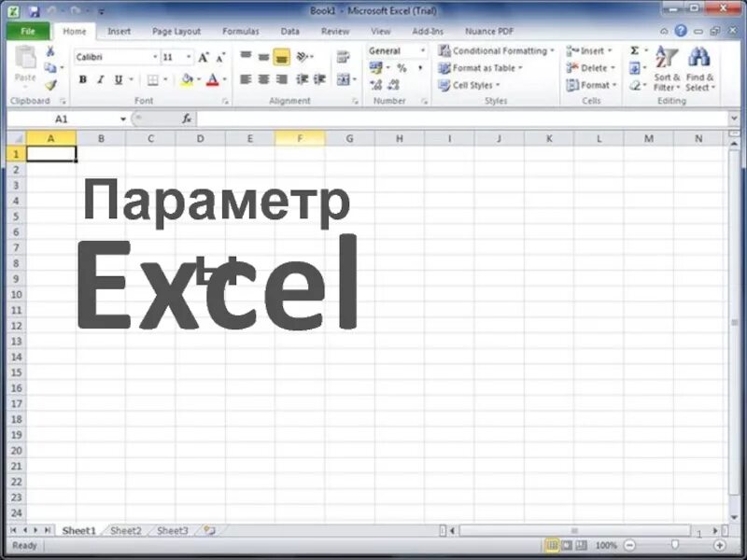Click Decrease Font Size icon

(x=220, y=58)
